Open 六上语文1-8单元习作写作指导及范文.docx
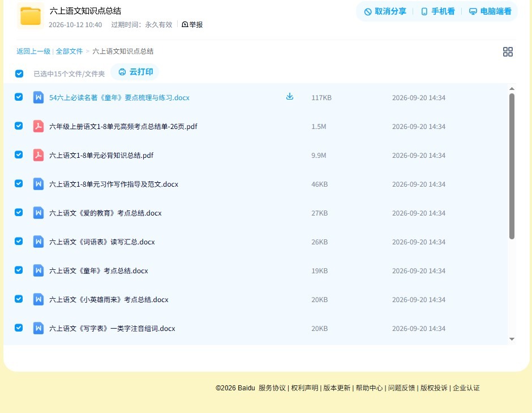 pyautogui.click(x=114, y=184)
